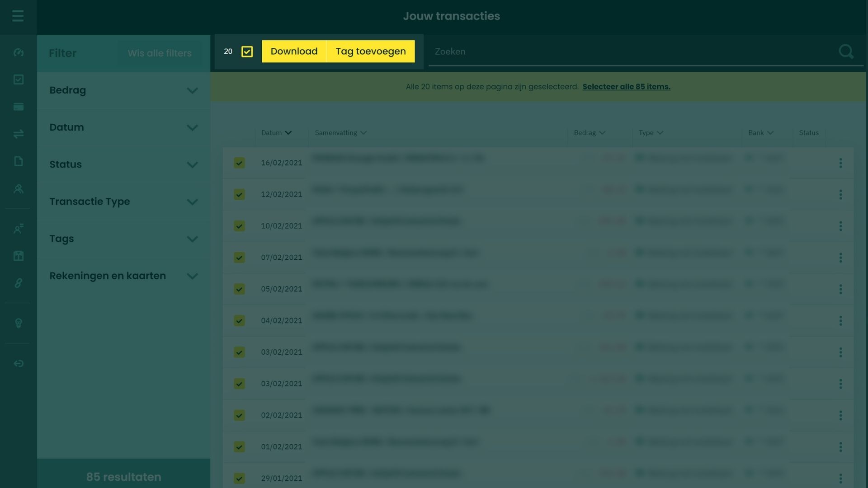This screenshot has height=488, width=868.
Task: Click the logout arrow icon
Action: pyautogui.click(x=18, y=364)
